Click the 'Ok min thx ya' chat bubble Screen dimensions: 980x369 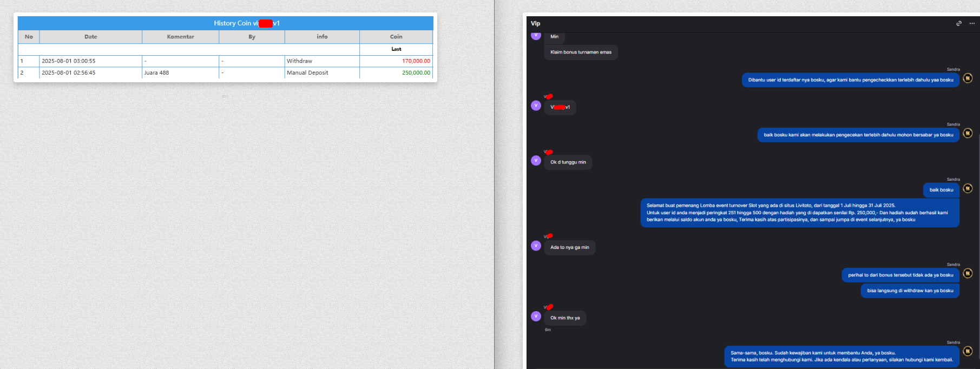pos(565,318)
